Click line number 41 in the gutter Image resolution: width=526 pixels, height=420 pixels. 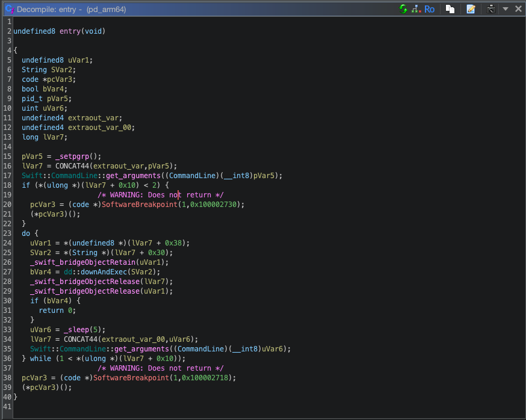(7, 407)
